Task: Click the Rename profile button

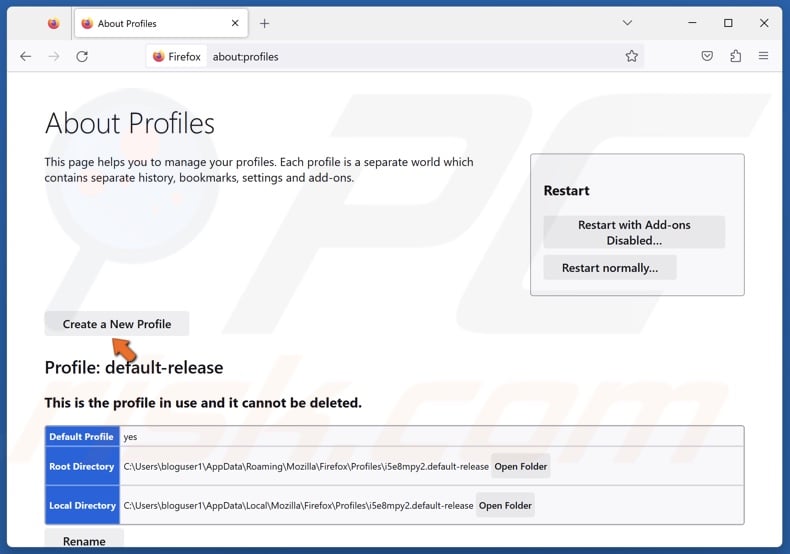Action: (84, 540)
